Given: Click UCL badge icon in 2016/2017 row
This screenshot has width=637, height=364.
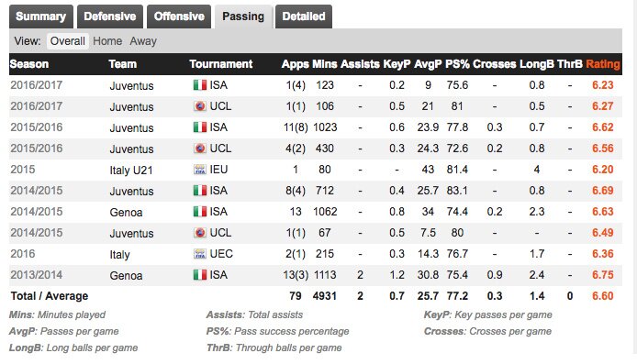Looking at the screenshot, I should 200,106.
